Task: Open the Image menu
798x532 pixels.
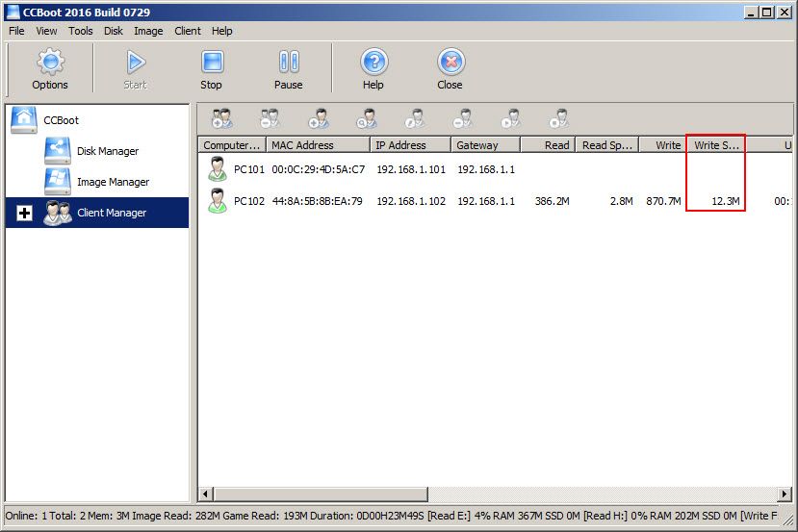Action: pos(148,31)
